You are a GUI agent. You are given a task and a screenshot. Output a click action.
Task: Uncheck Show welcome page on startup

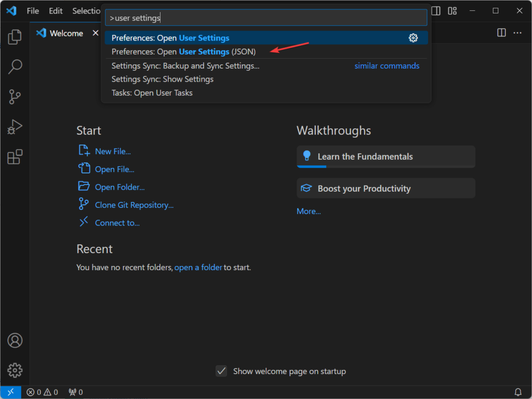pos(221,371)
